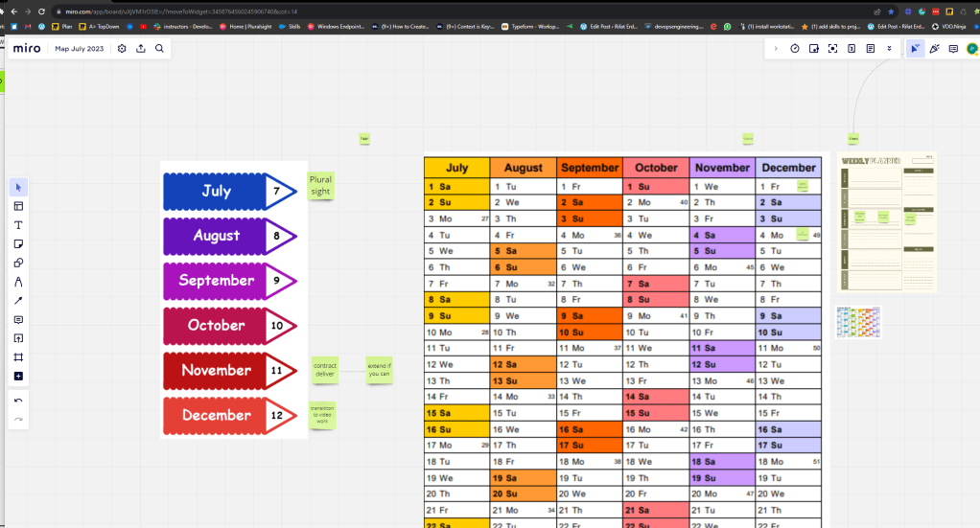Viewport: 980px width, 528px height.
Task: Click the 12 Sa cell under August
Action: [524, 364]
